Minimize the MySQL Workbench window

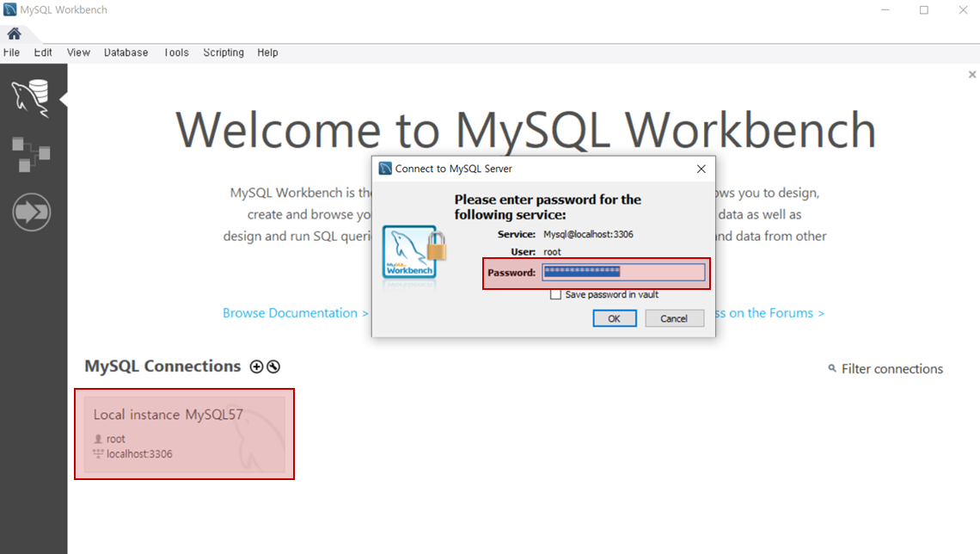(885, 9)
